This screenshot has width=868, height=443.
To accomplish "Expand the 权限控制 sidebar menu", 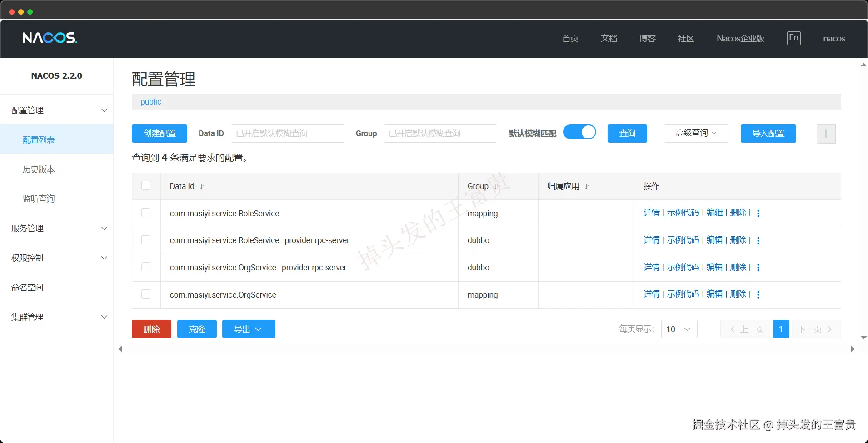I will pos(57,258).
